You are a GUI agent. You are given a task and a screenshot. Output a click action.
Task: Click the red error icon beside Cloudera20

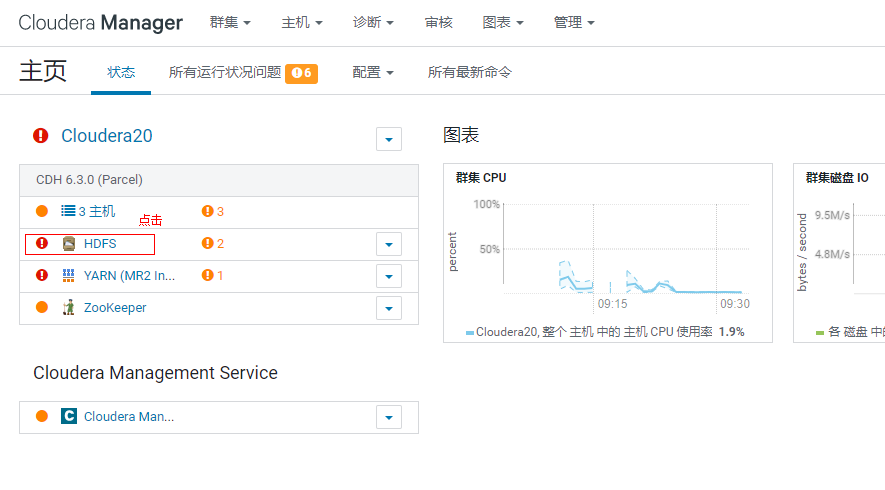(41, 136)
